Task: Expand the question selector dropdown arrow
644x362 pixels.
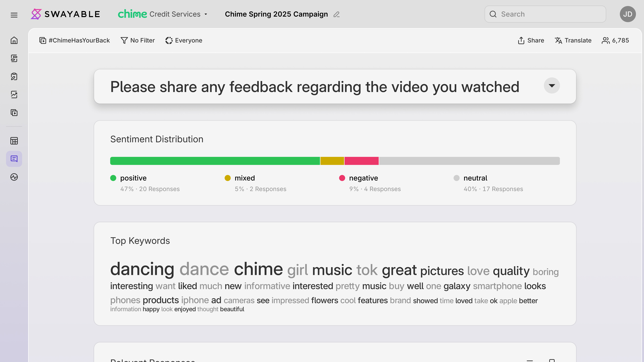Action: tap(552, 86)
